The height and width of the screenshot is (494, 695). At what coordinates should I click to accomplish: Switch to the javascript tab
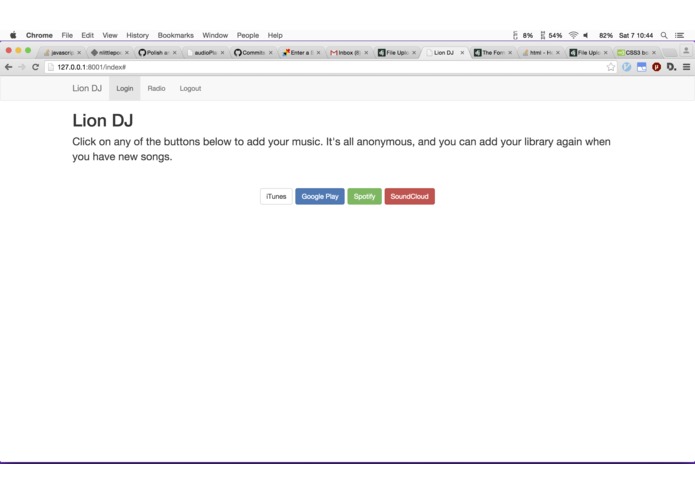click(61, 52)
